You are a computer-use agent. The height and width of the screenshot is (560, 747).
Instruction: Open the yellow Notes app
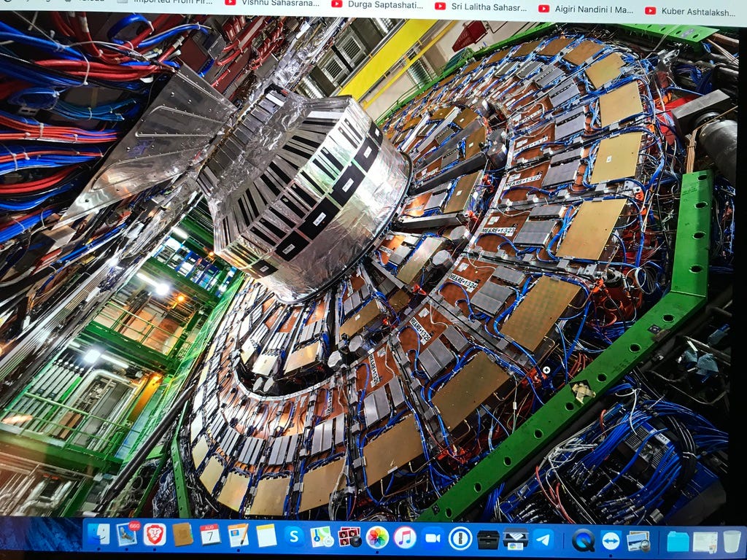(x=266, y=536)
